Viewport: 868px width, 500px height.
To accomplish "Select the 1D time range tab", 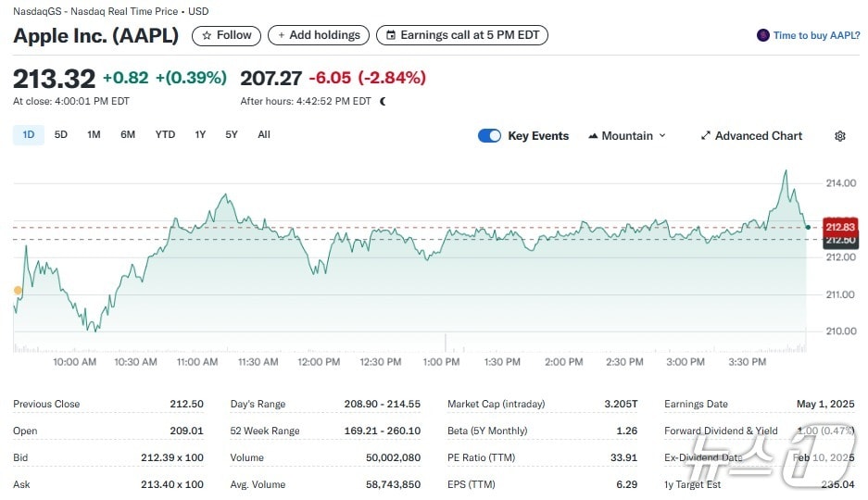I will 29,135.
